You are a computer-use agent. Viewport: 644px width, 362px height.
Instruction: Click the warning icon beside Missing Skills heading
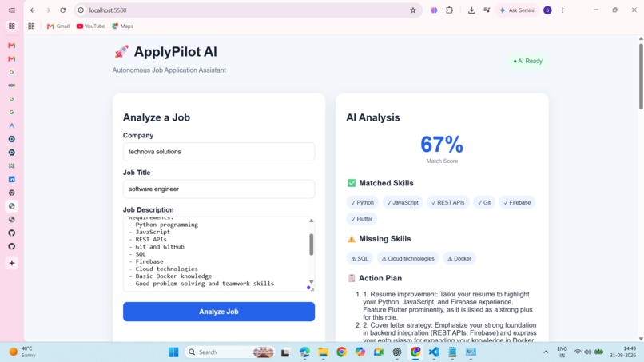click(x=351, y=239)
